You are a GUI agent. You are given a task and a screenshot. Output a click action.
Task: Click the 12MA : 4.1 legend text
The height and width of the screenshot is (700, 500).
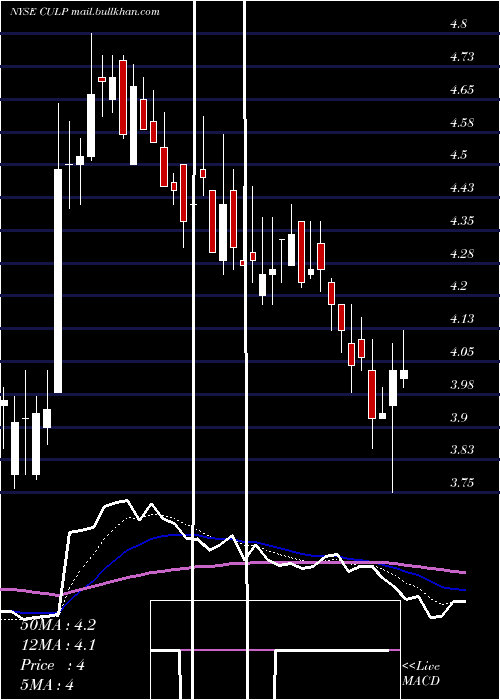click(x=58, y=645)
